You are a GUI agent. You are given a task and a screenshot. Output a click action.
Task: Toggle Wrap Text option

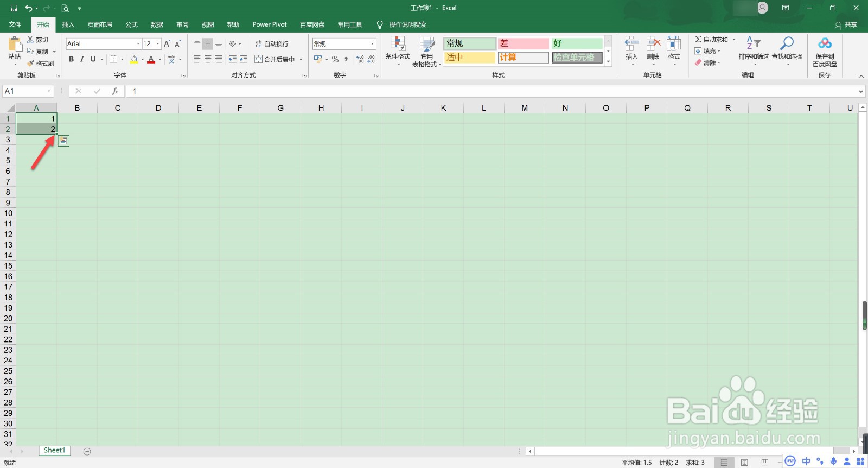pyautogui.click(x=272, y=44)
